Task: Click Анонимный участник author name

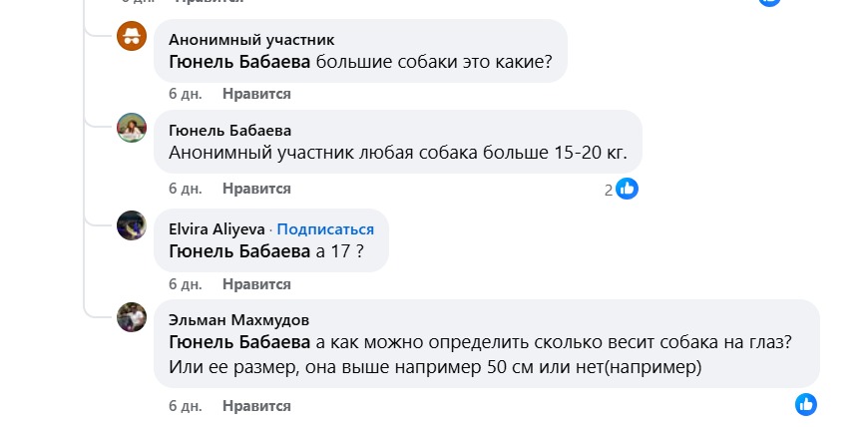Action: (251, 40)
